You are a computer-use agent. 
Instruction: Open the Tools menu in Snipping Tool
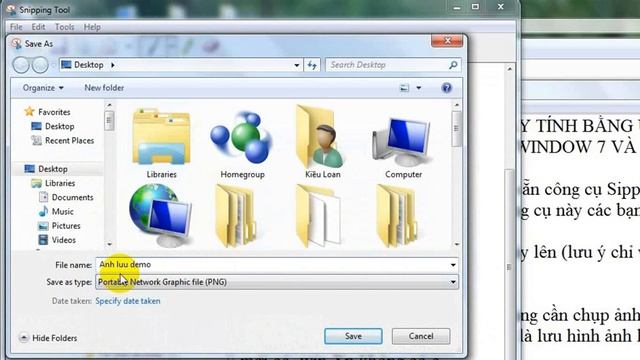pos(64,27)
